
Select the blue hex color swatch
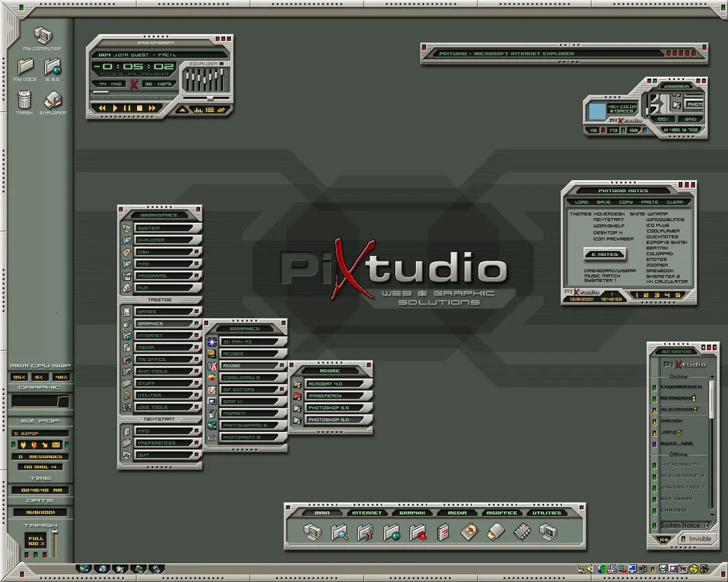click(597, 111)
